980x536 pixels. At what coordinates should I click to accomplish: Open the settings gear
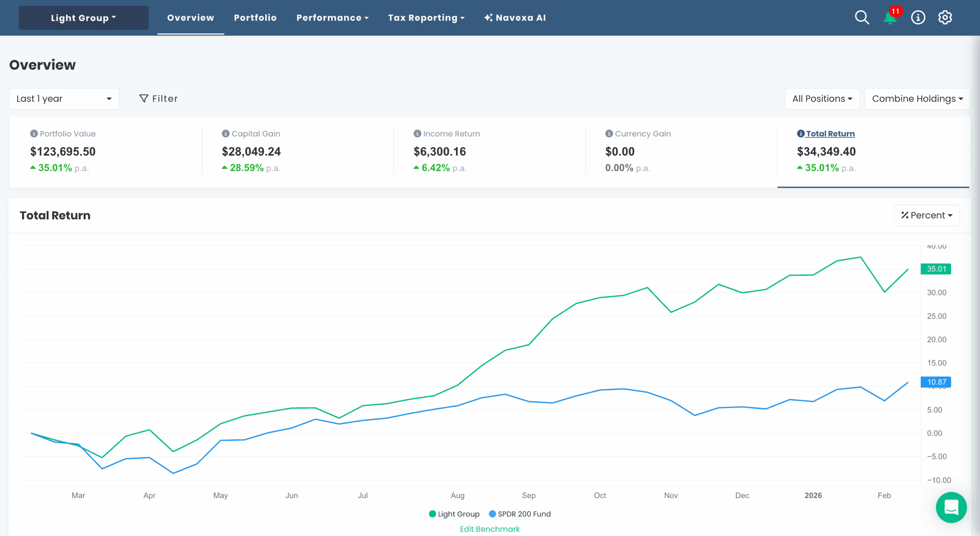945,17
